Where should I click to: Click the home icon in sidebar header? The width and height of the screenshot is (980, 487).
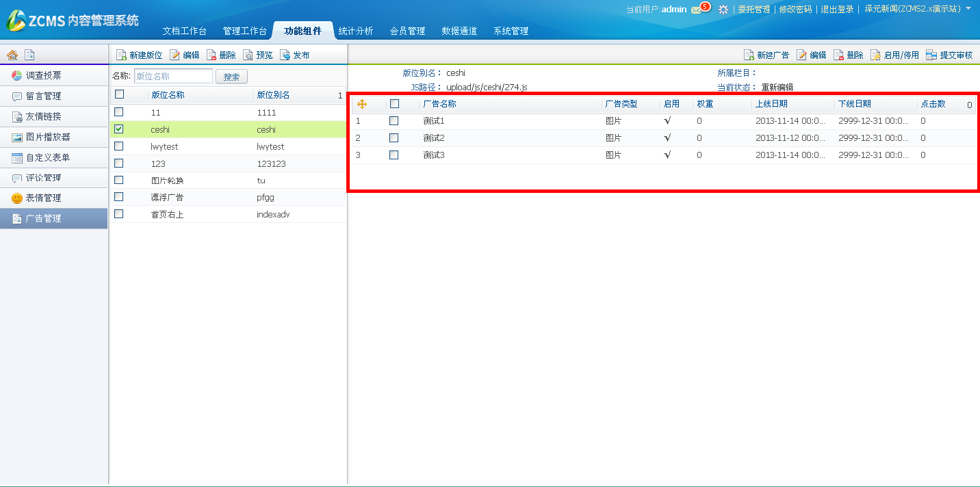coord(12,55)
